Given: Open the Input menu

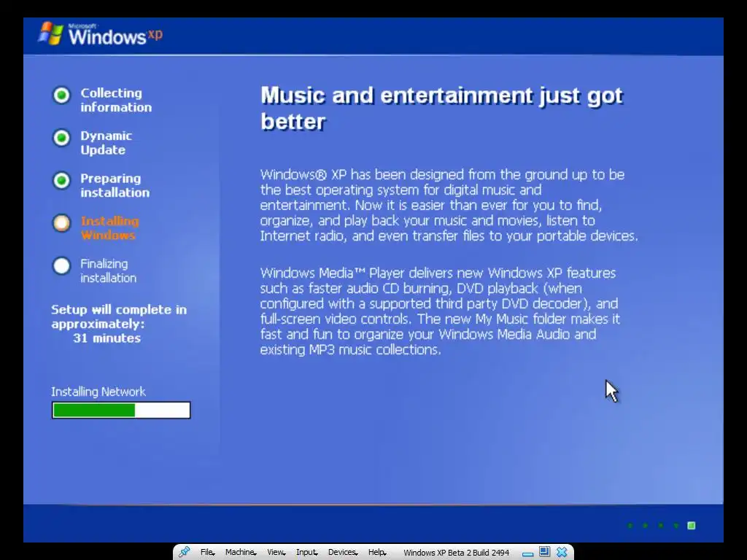Looking at the screenshot, I should click(307, 553).
